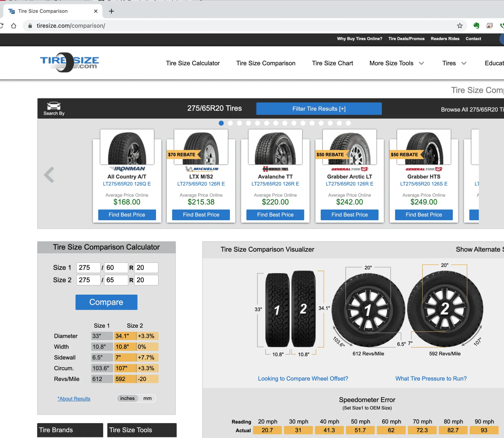
Task: Click Size 1 rim diameter field
Action: [x=146, y=268]
